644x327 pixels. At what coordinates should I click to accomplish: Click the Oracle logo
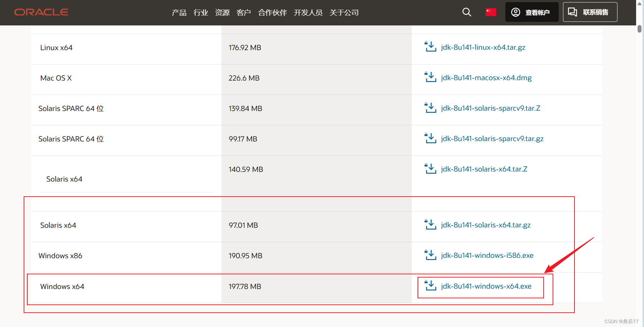pos(41,12)
